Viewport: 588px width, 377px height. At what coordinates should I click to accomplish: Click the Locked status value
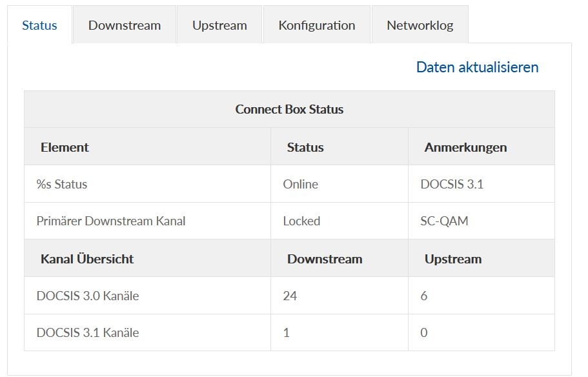pyautogui.click(x=301, y=221)
